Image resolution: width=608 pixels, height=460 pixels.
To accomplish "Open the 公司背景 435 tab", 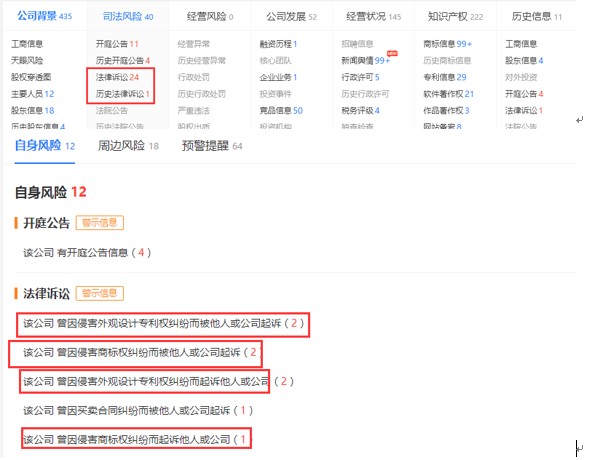I will [x=45, y=16].
